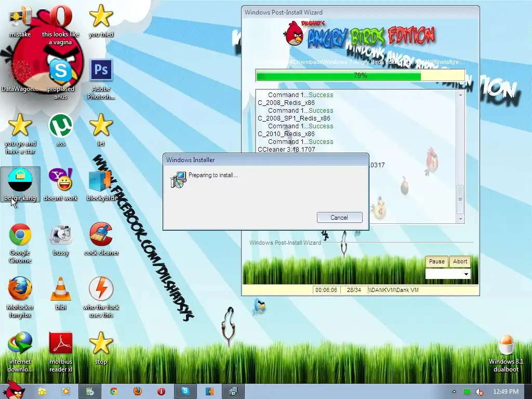Select 'you go and have a star' icon

(20, 134)
